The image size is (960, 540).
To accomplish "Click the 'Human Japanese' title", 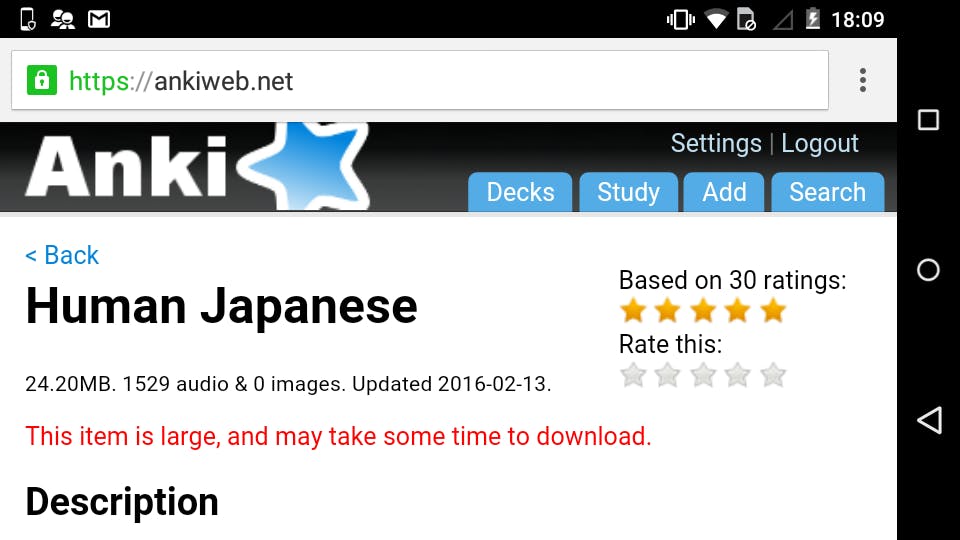I will 222,306.
